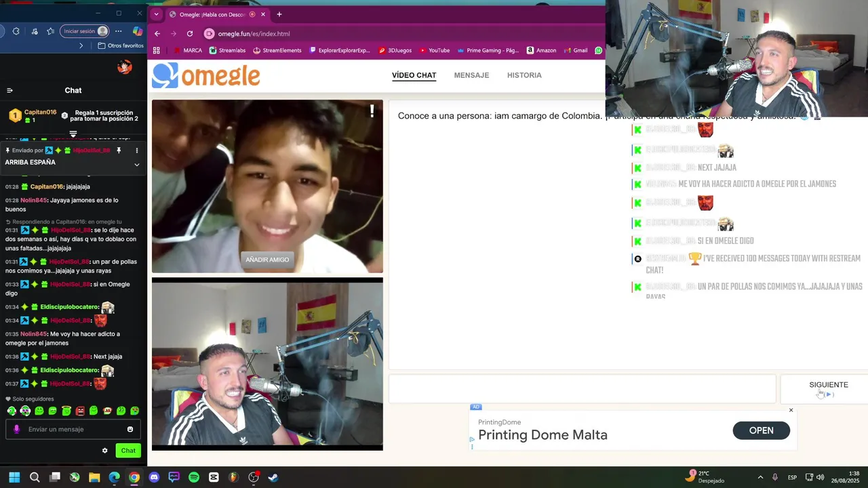Expand the gift leaderboard handle
The width and height of the screenshot is (868, 488).
click(73, 134)
